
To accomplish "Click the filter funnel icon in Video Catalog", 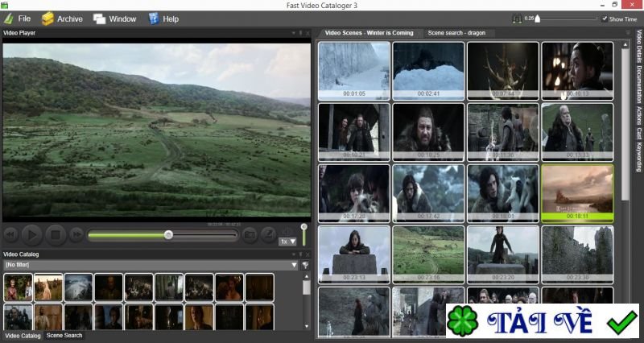I will (x=306, y=265).
